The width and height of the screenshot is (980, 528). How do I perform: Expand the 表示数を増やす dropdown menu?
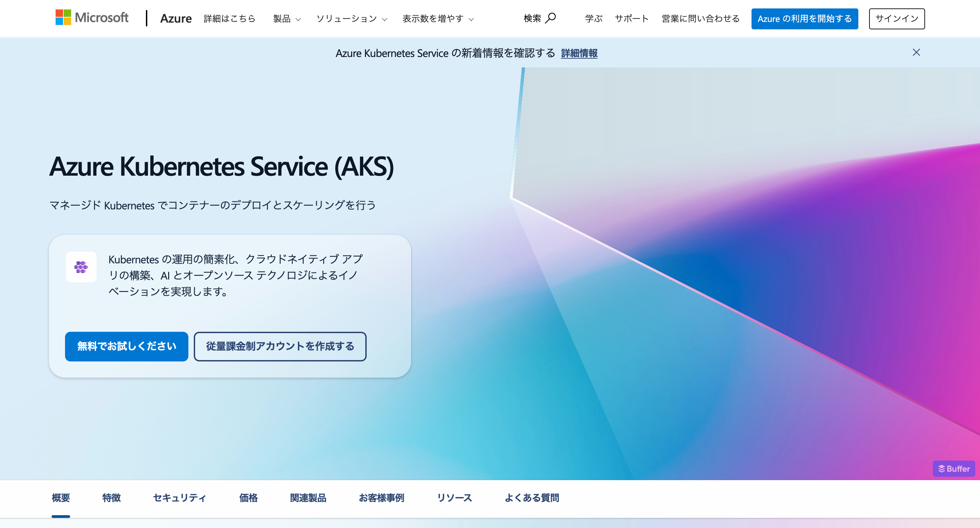438,19
